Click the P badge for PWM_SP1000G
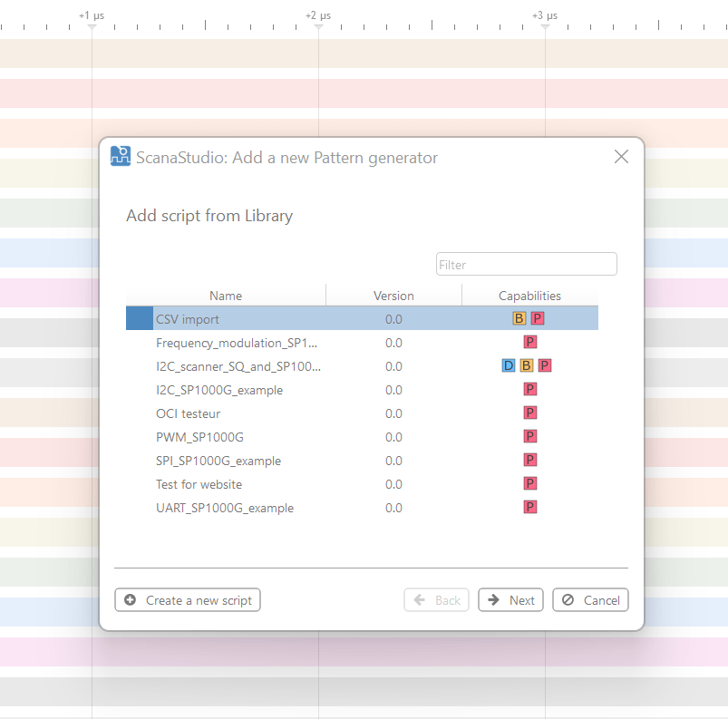This screenshot has width=728, height=719. pyautogui.click(x=530, y=436)
